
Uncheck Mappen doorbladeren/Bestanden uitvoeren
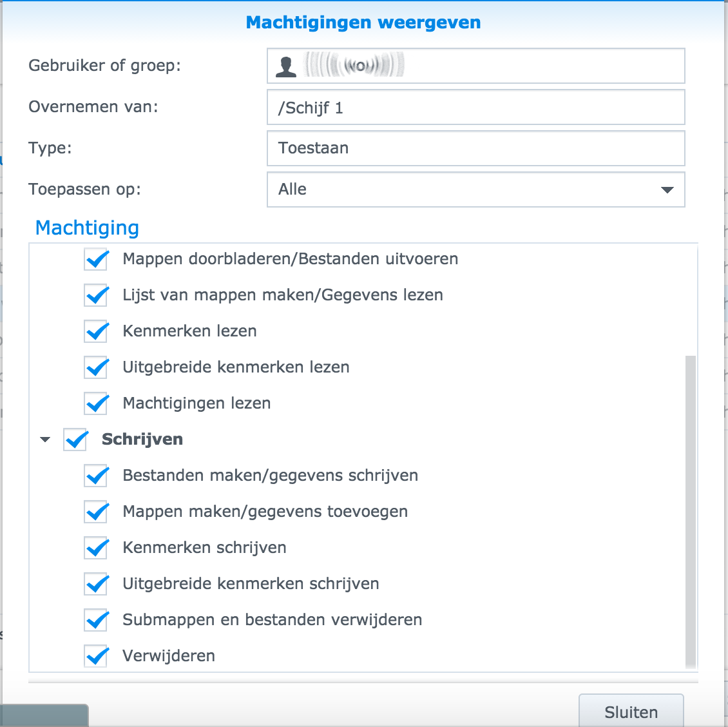pos(96,259)
